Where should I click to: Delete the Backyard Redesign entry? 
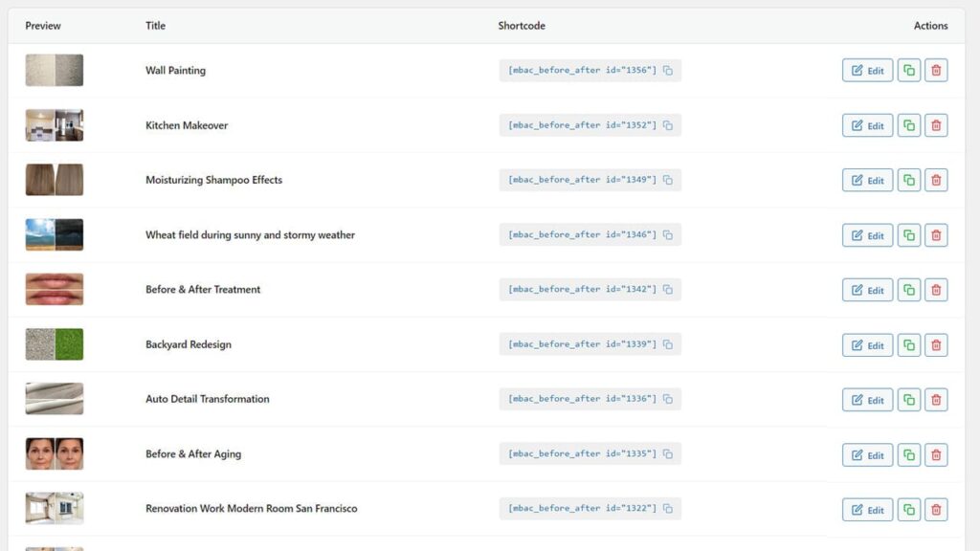point(936,344)
